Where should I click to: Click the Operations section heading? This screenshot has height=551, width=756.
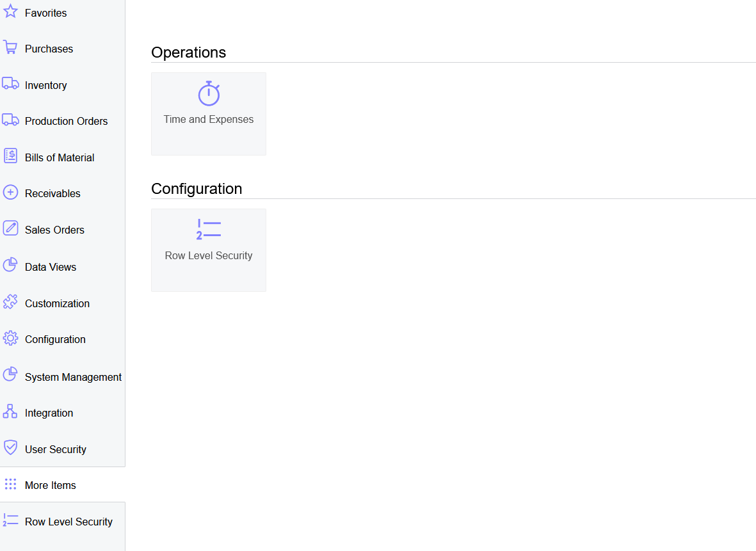click(x=188, y=52)
